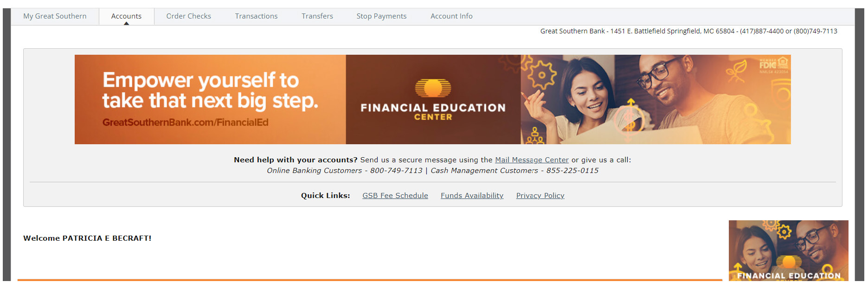
Task: Select the Accounts tab
Action: [126, 16]
